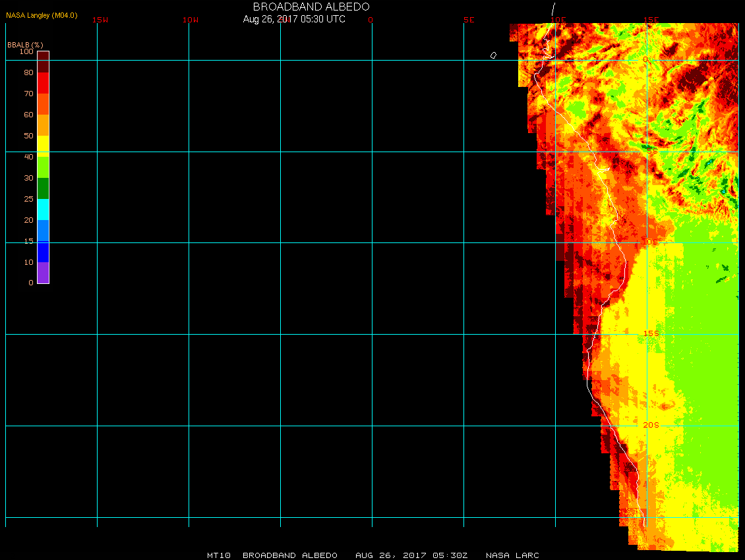Click the NASA Langley (M04.0) label

coord(42,15)
